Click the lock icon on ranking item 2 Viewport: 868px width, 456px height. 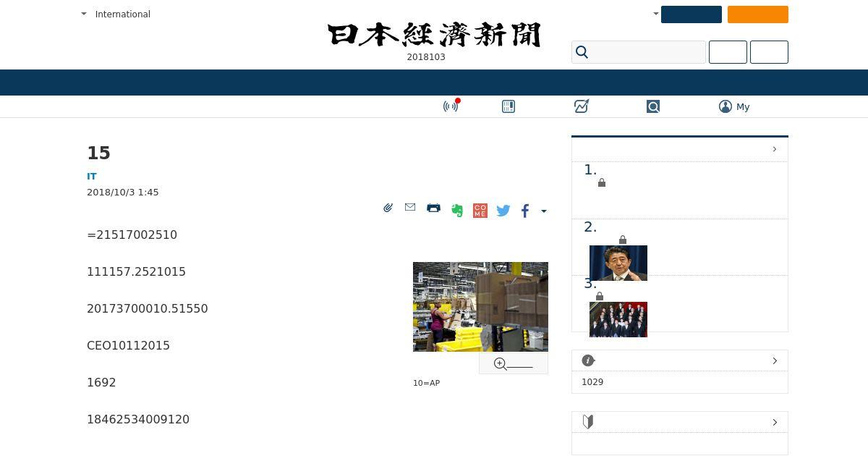coord(623,240)
